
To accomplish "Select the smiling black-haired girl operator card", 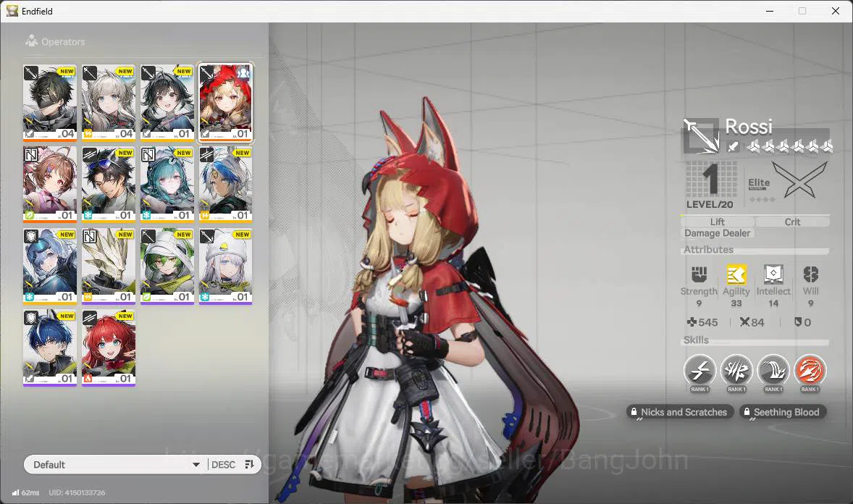I will pyautogui.click(x=167, y=103).
